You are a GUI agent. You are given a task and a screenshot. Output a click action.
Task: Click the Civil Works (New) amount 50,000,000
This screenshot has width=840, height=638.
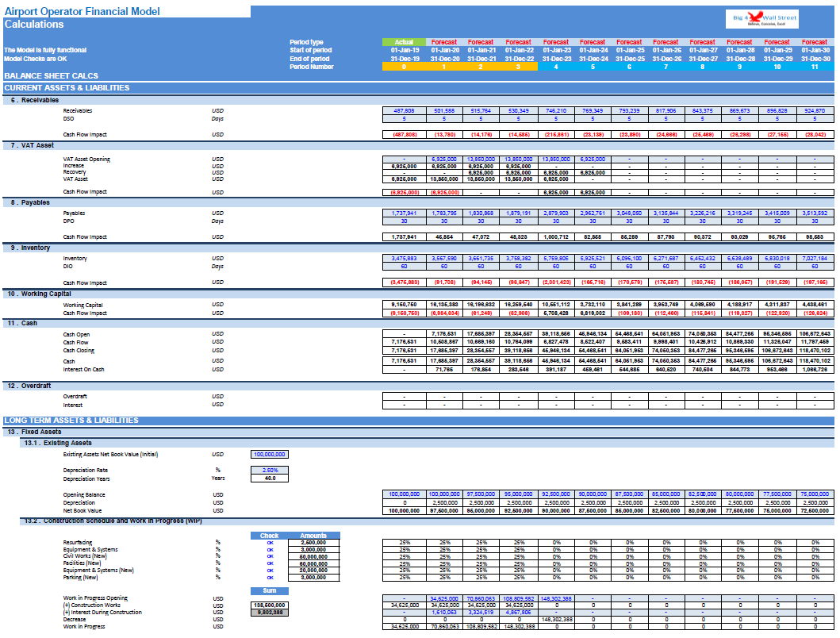tap(313, 556)
